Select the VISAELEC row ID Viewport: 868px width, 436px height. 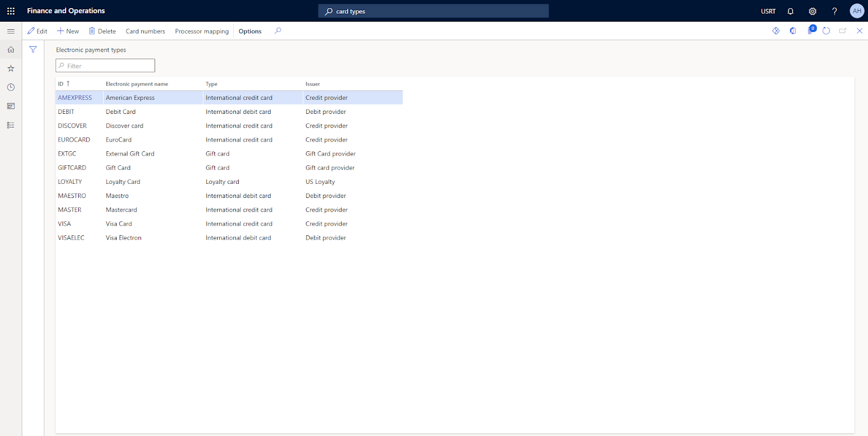[x=71, y=238]
